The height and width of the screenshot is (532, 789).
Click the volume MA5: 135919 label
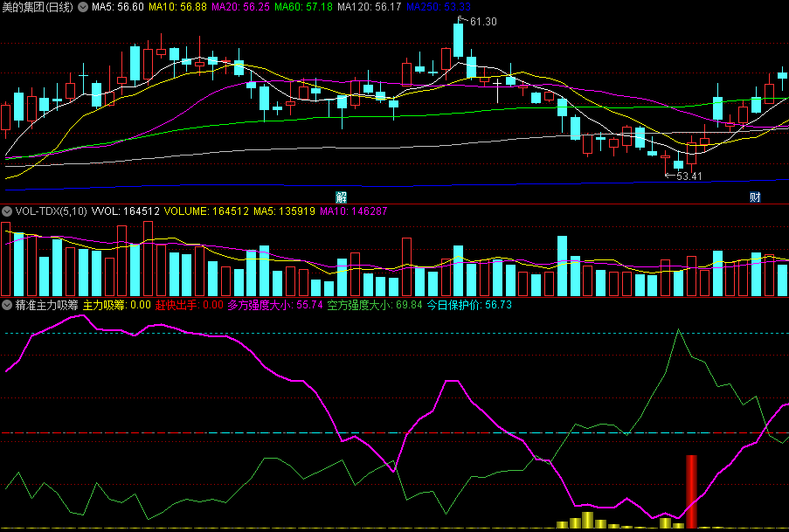[x=284, y=211]
